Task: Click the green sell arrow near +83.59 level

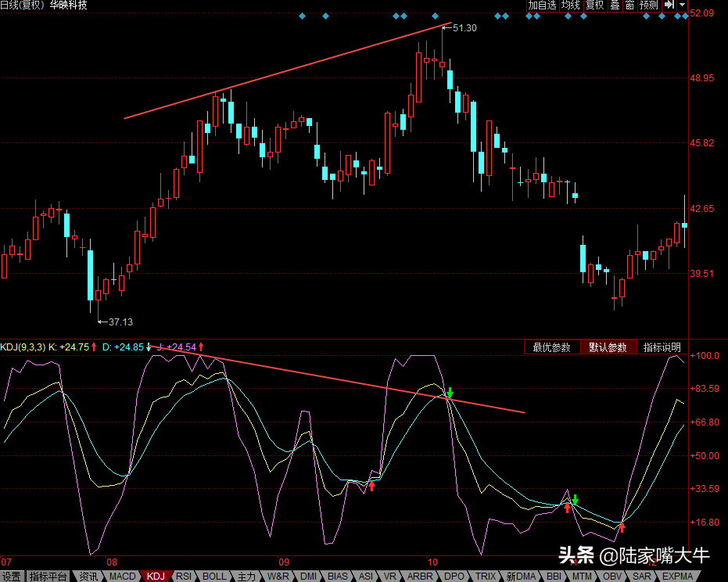Action: 450,392
